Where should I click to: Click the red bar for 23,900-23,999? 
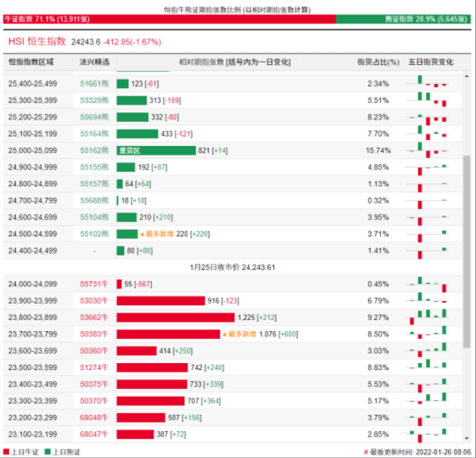[x=161, y=301]
